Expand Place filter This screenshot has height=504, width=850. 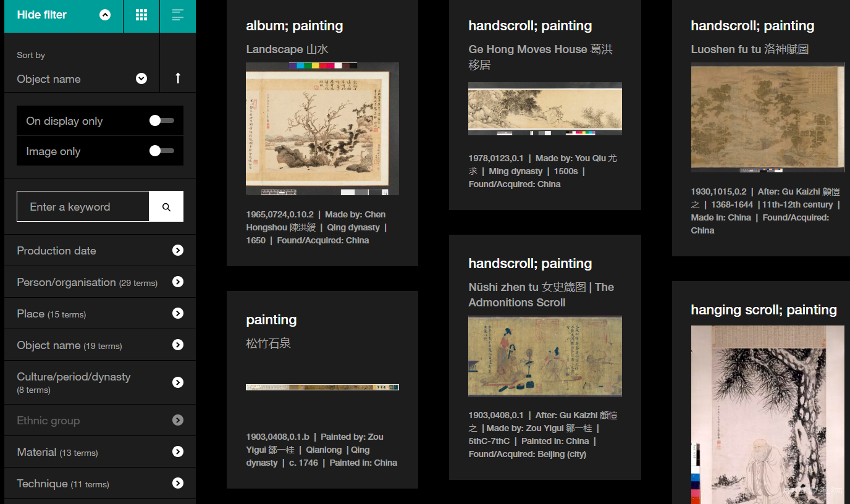point(100,314)
